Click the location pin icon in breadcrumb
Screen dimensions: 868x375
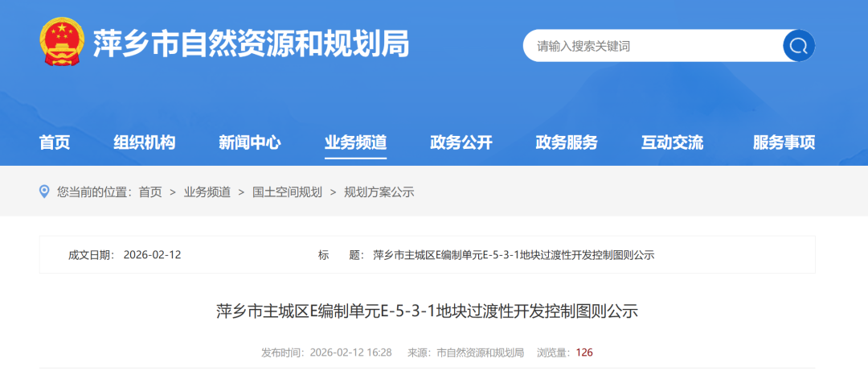click(x=45, y=192)
